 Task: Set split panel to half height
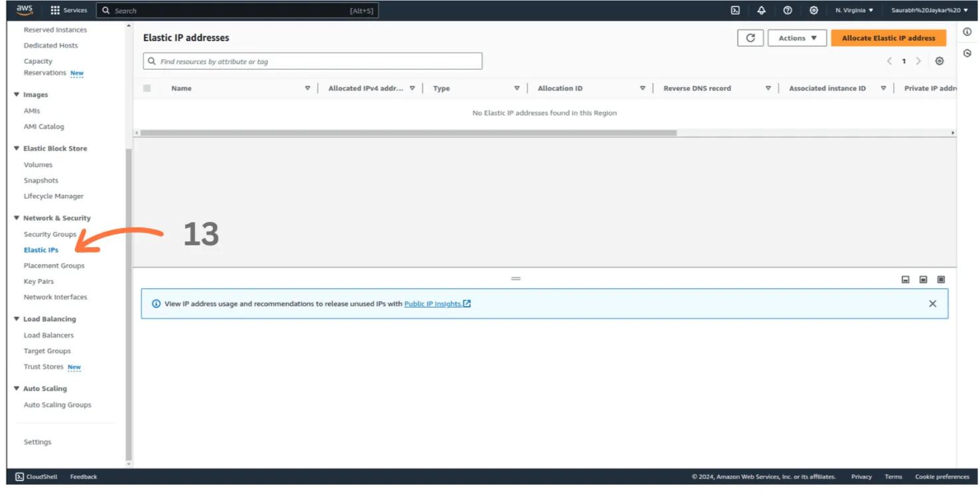(x=923, y=280)
